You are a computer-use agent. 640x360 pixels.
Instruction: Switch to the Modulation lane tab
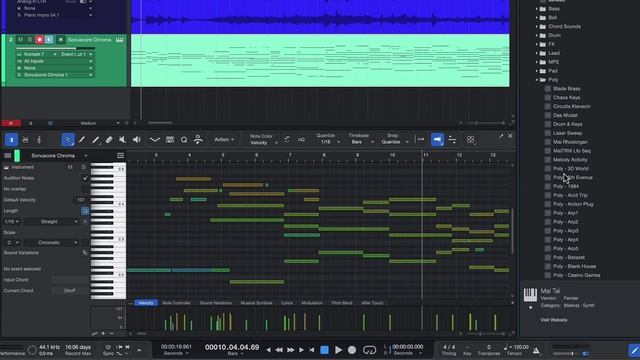tap(312, 303)
